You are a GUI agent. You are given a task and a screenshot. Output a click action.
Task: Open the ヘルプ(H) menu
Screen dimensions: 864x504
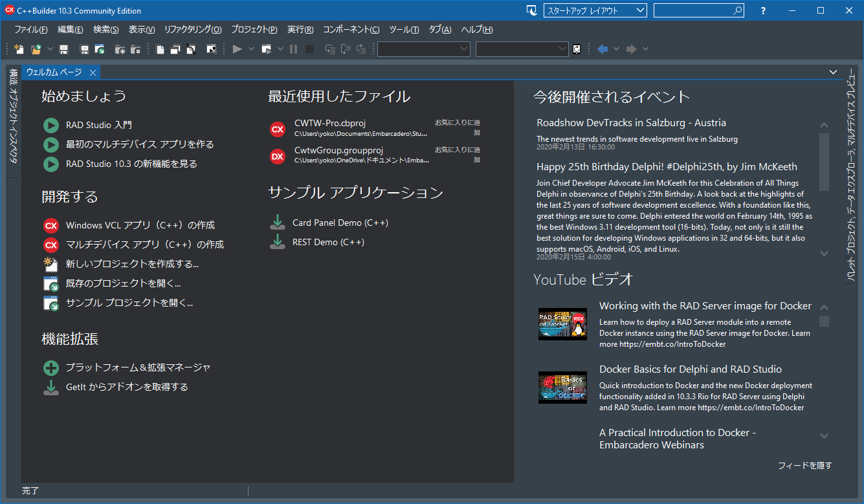pyautogui.click(x=477, y=30)
